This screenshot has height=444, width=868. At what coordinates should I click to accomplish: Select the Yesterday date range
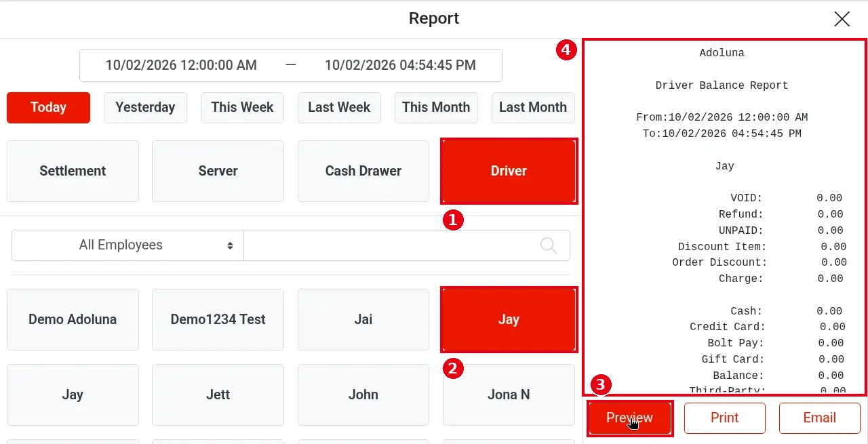(x=145, y=107)
